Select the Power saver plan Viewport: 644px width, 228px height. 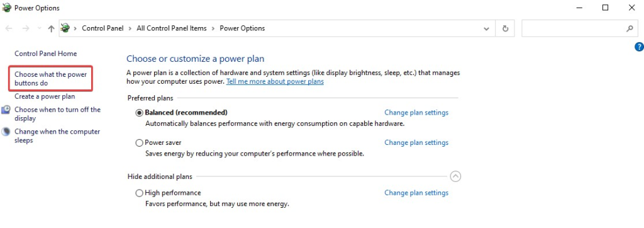coord(139,143)
